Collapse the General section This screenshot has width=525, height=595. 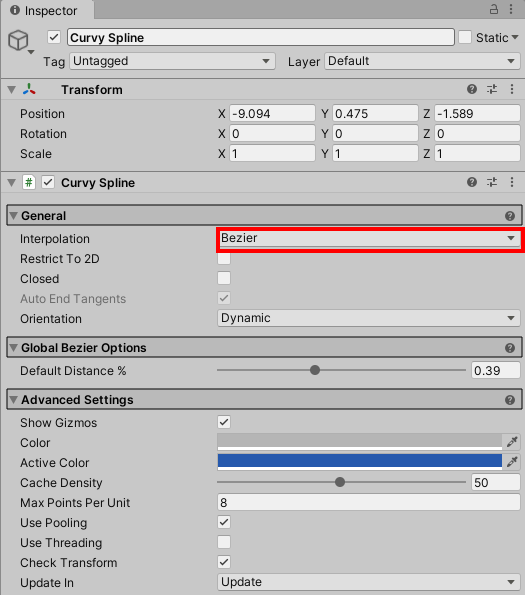pos(14,216)
